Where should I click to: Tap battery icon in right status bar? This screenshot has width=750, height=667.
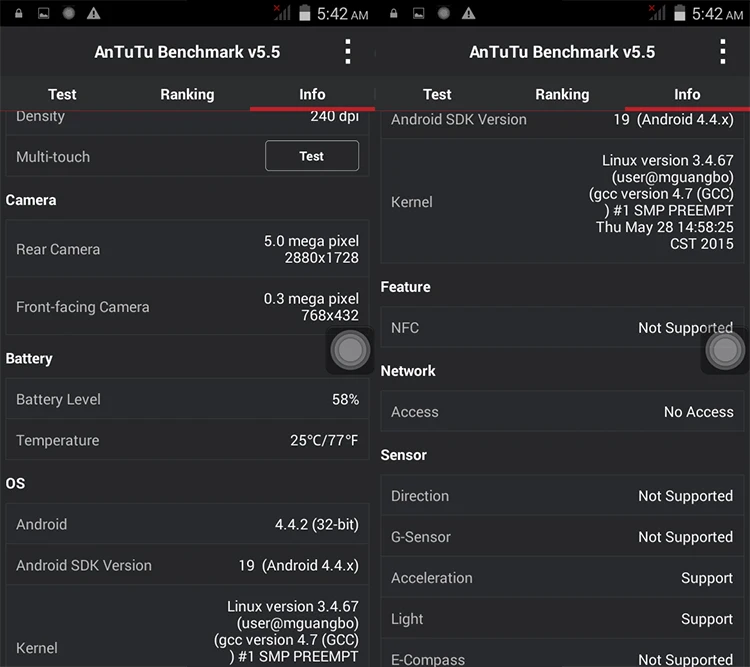coord(680,13)
